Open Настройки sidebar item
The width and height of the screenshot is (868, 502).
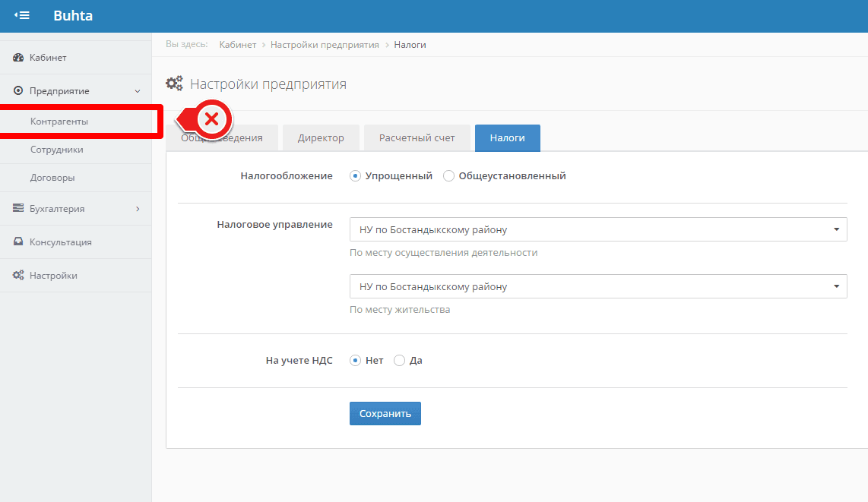pyautogui.click(x=76, y=276)
